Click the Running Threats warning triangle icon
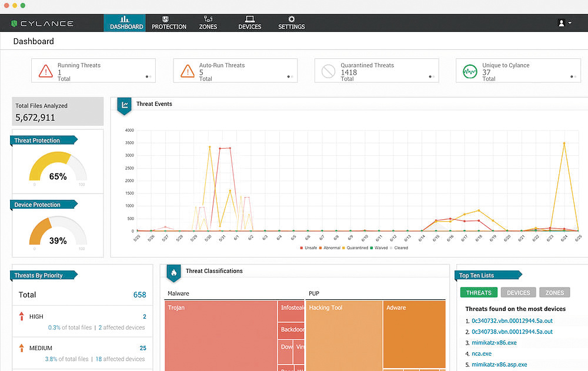Screen dimensions: 588x371 [x=45, y=71]
